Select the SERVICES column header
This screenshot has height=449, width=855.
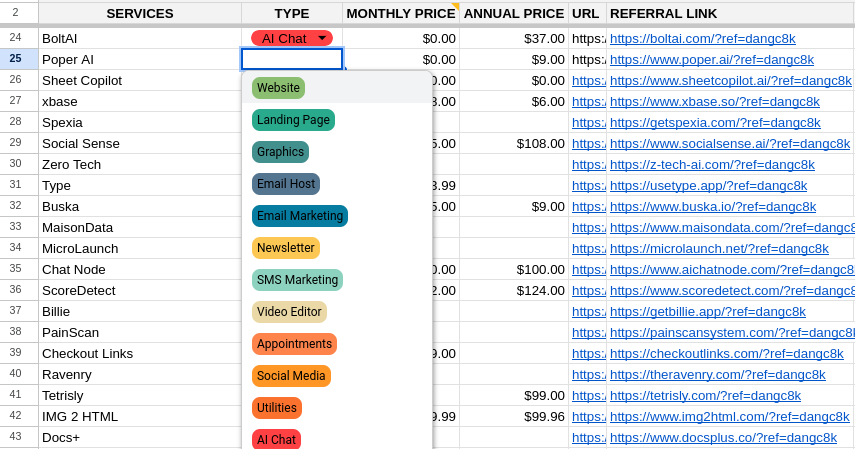point(140,14)
